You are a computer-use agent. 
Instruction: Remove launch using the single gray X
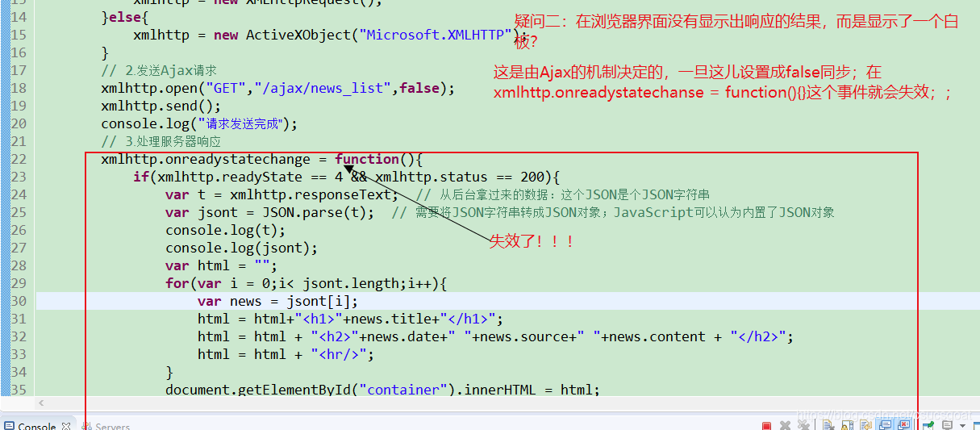pyautogui.click(x=785, y=426)
